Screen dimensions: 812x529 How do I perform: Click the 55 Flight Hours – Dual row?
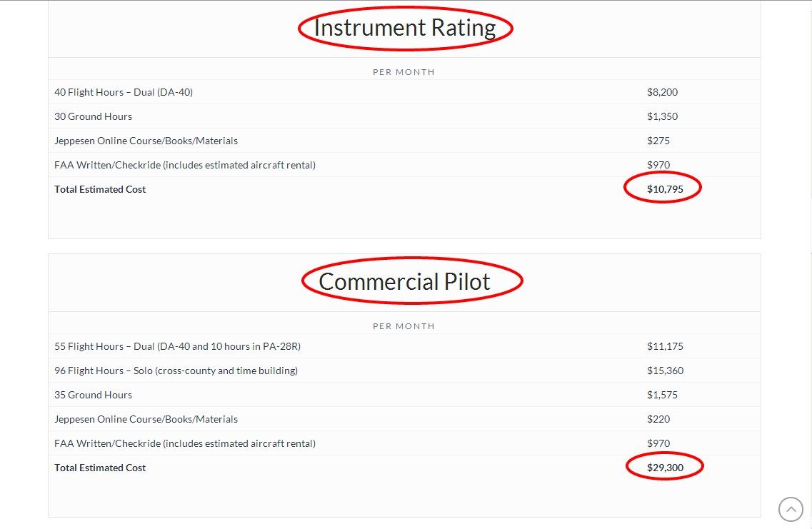(177, 346)
